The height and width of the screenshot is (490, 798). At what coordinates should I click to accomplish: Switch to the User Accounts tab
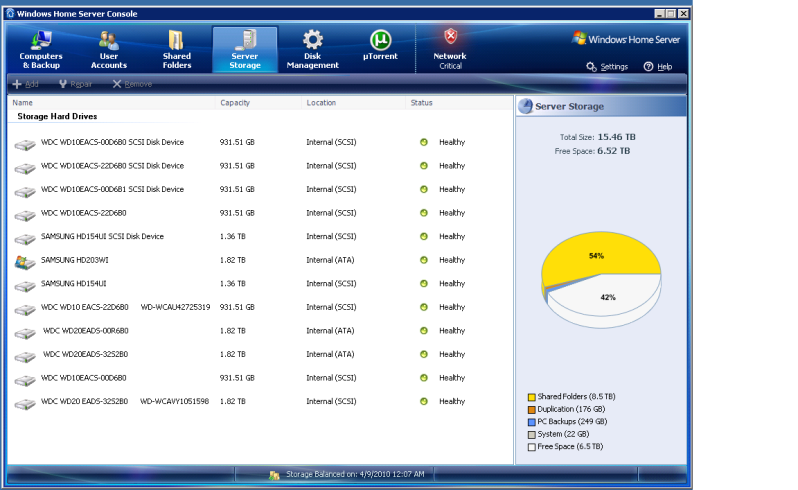[x=108, y=49]
